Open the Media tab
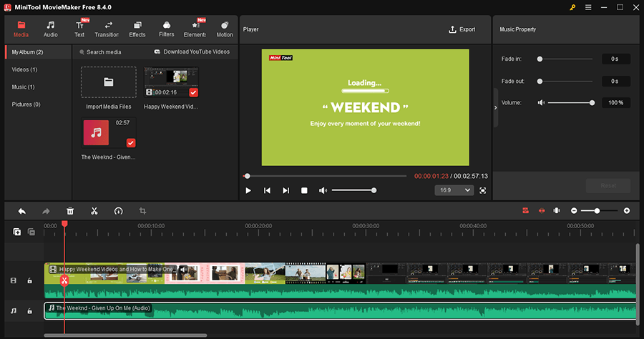 (x=21, y=29)
